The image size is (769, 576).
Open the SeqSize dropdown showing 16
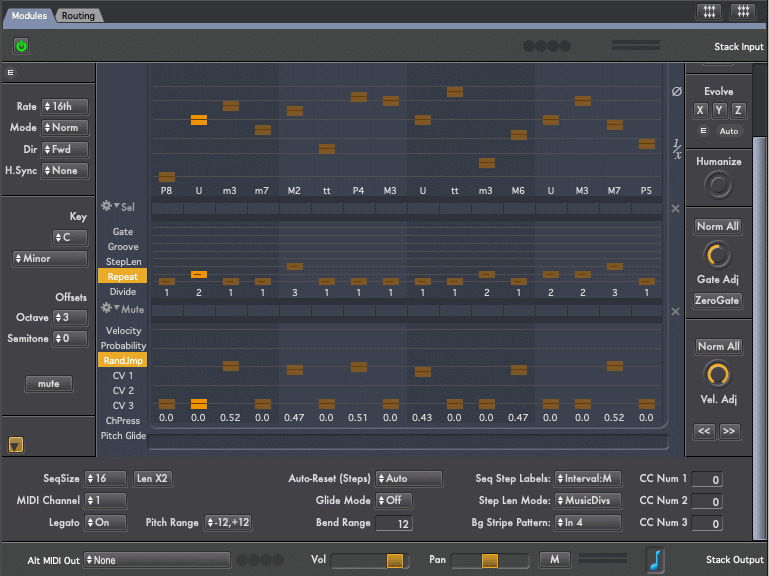click(x=105, y=478)
